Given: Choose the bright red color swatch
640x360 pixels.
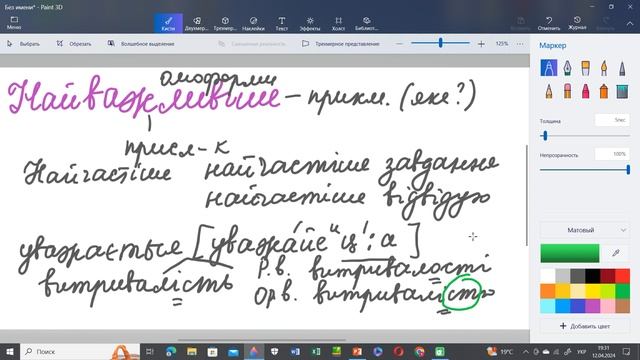Looking at the screenshot, I should click(622, 276).
